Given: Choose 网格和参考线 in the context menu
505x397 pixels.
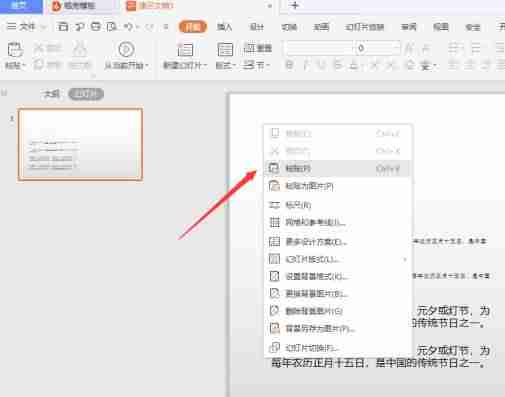Looking at the screenshot, I should [x=337, y=222].
